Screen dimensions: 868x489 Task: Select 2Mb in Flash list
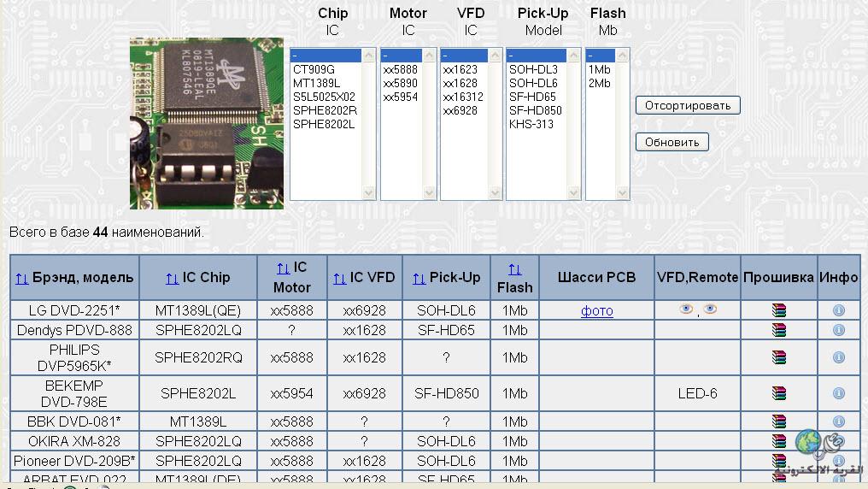click(x=600, y=83)
